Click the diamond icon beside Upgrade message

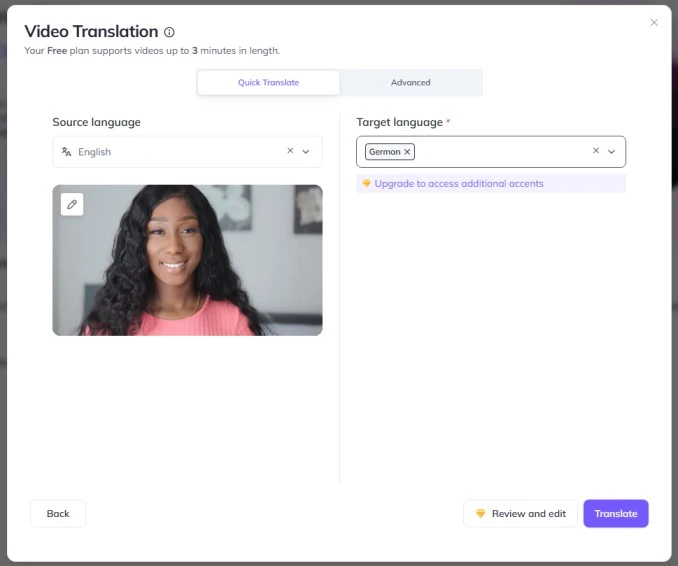pyautogui.click(x=366, y=183)
